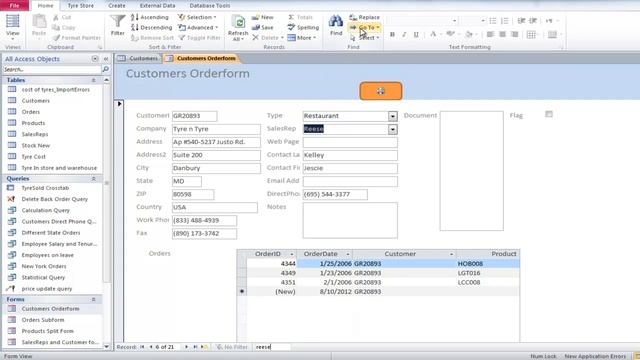
Task: Go to previous record button
Action: (151, 347)
